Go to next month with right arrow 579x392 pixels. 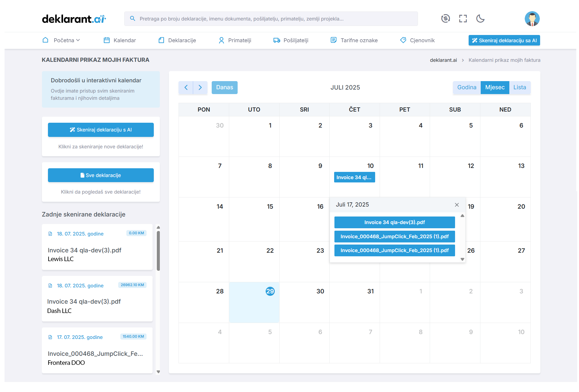[200, 87]
